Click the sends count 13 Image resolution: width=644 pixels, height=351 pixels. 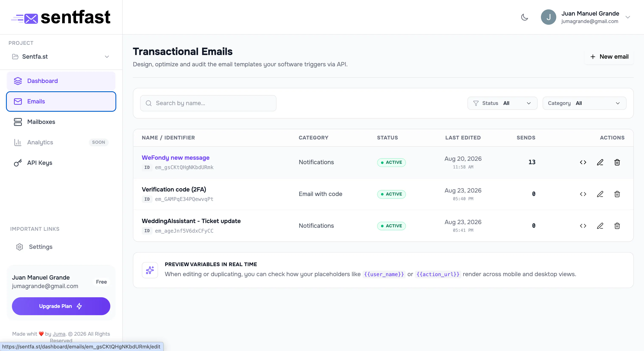coord(532,162)
